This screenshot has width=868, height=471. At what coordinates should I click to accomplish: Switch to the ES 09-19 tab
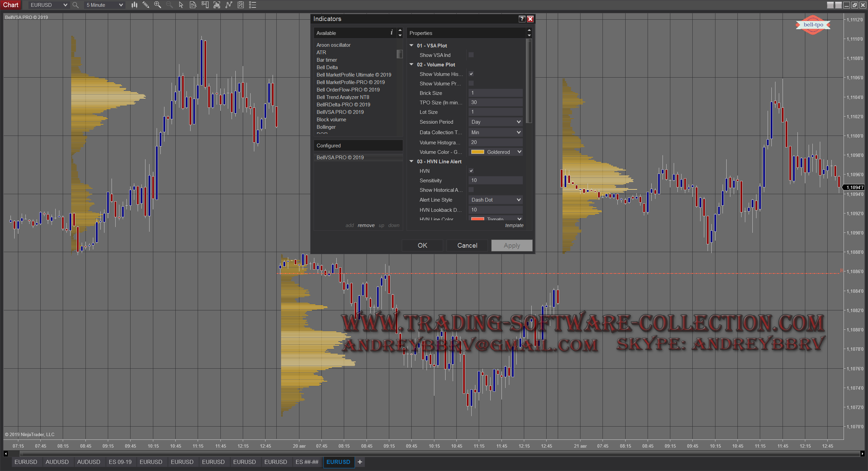click(120, 462)
